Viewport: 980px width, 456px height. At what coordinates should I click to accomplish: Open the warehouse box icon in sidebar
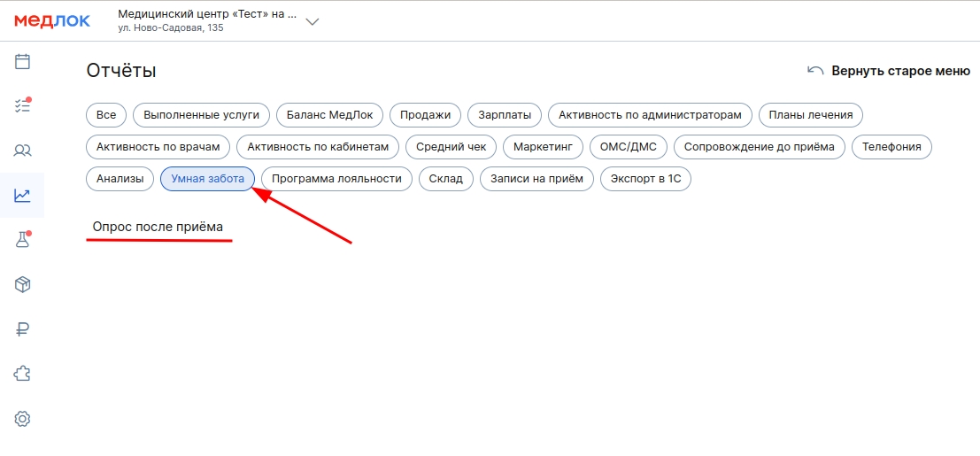pos(22,284)
